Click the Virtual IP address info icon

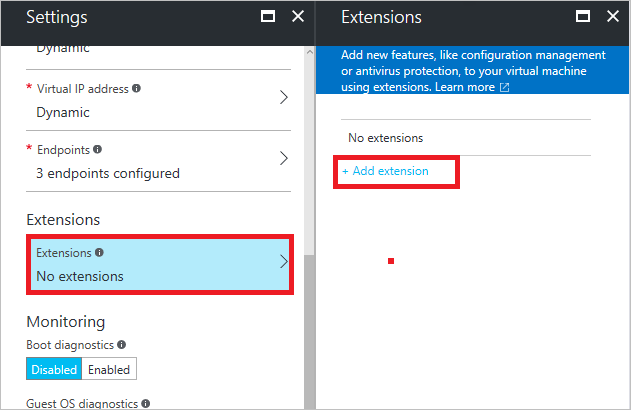click(x=137, y=88)
